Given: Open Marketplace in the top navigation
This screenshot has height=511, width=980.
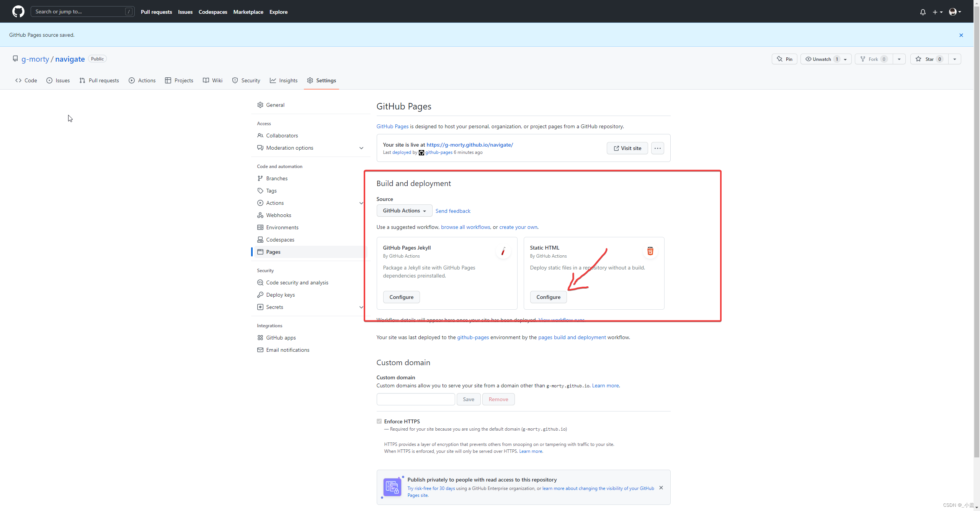Looking at the screenshot, I should tap(248, 12).
